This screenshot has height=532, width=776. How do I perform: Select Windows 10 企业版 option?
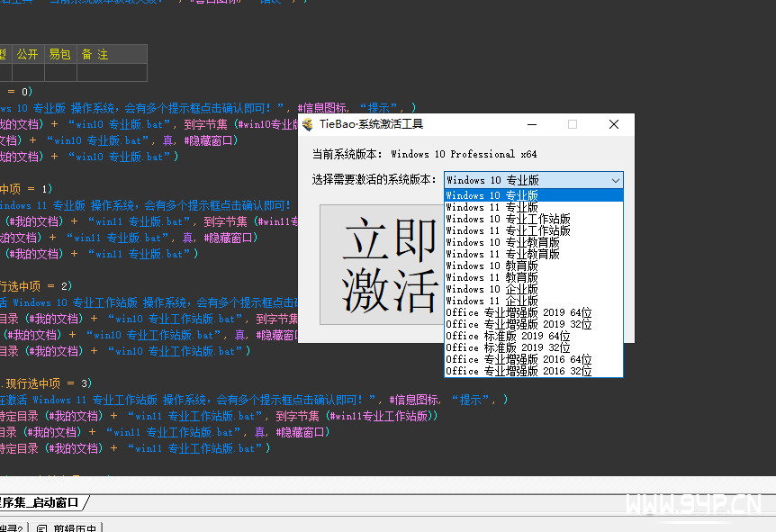pyautogui.click(x=534, y=289)
